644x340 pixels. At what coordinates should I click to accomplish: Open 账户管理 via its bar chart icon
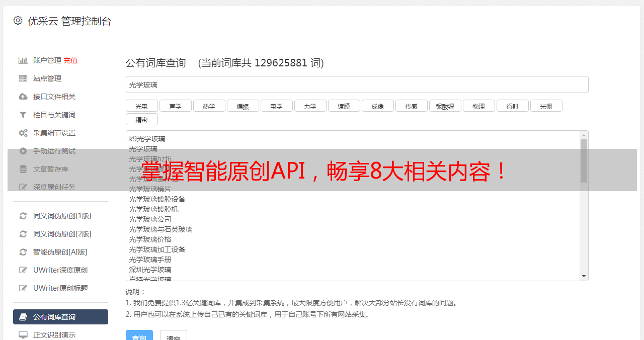click(x=23, y=60)
